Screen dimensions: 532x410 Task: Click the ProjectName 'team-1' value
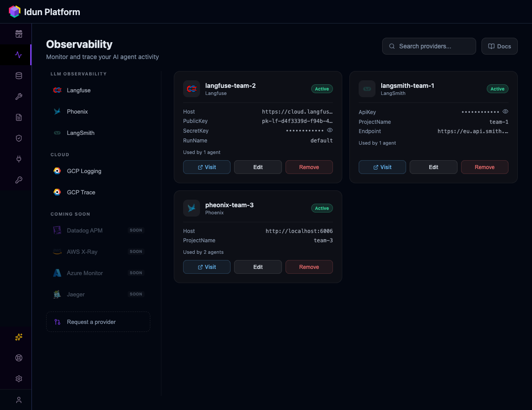point(499,122)
